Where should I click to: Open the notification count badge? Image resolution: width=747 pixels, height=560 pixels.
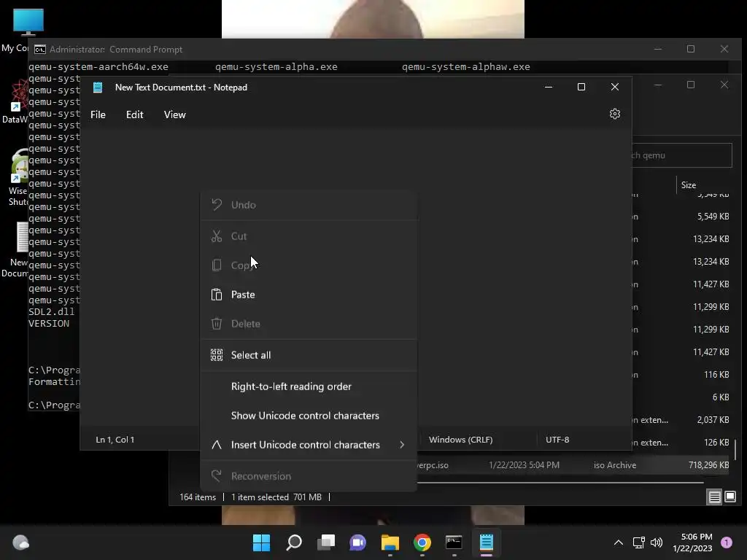(727, 542)
